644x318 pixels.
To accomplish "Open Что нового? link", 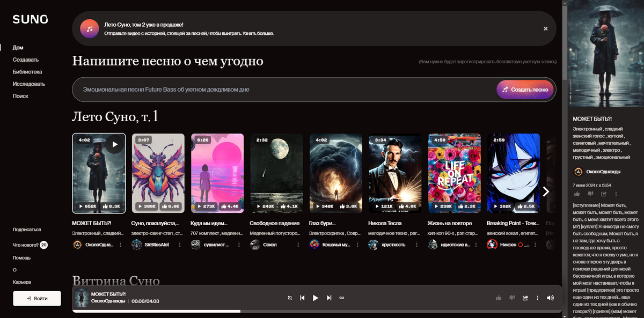I will (x=25, y=245).
